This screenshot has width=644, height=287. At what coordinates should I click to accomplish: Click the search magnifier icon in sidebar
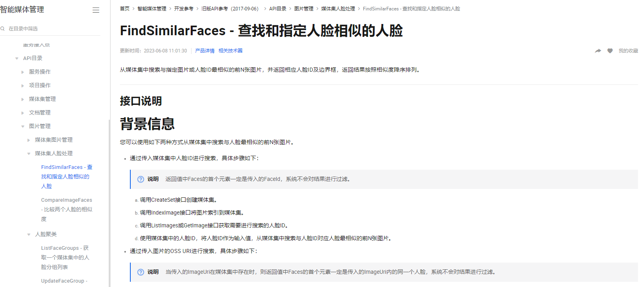(x=2, y=28)
